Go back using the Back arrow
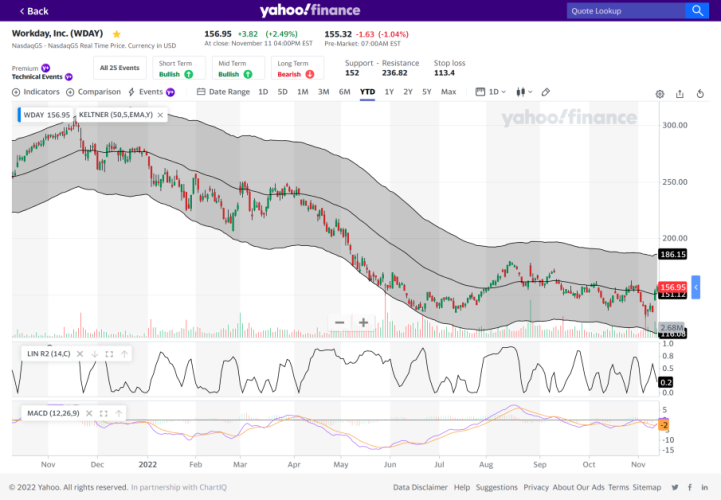 [x=34, y=11]
